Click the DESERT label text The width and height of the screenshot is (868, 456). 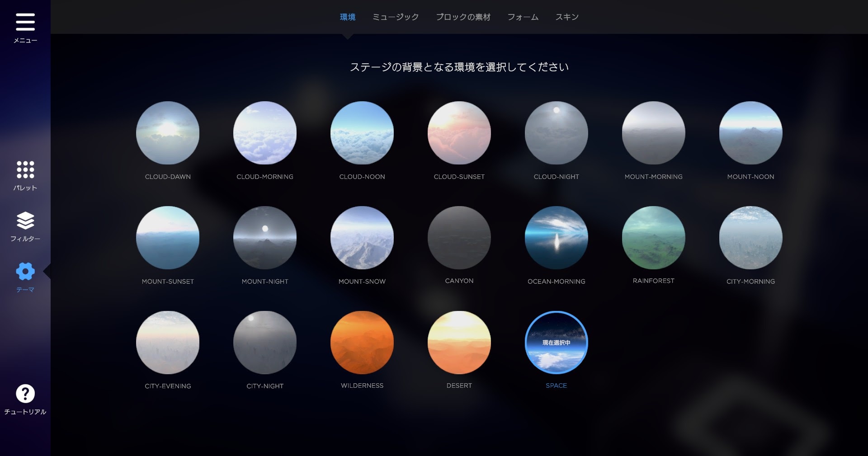coord(459,385)
